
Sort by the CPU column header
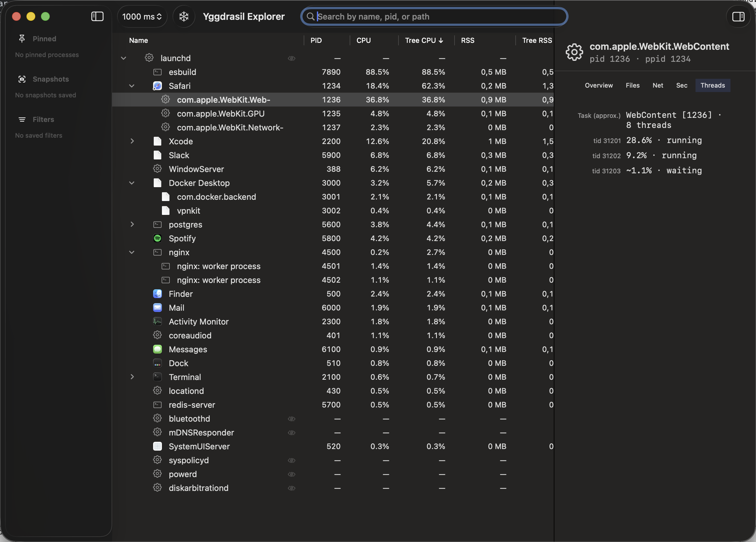(363, 40)
